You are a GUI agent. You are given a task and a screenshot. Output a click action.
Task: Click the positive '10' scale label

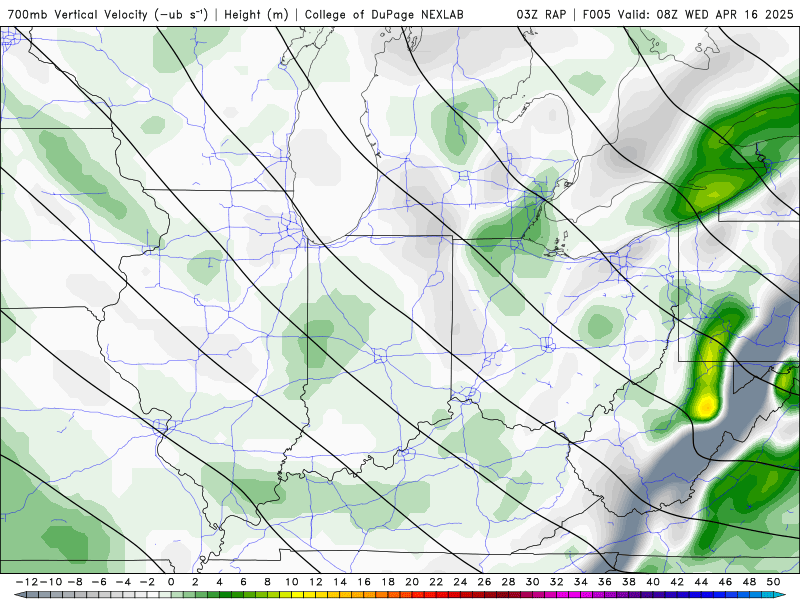[291, 582]
